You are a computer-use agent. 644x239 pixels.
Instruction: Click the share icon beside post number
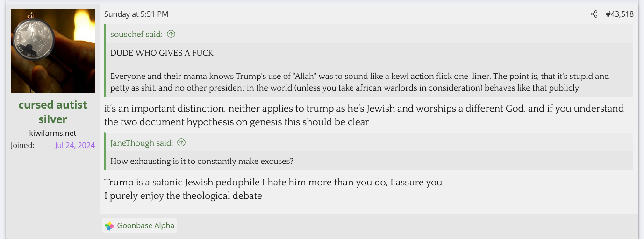[x=594, y=14]
